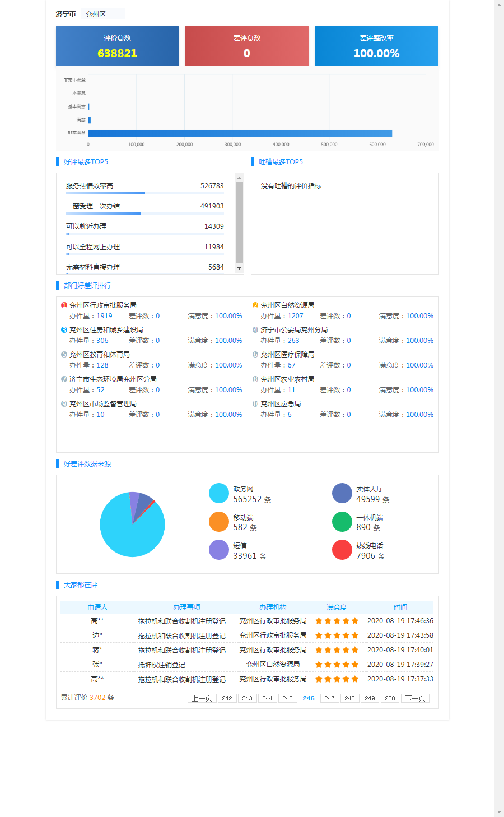Click the green 一体机端 legend circle
504x817 pixels.
(342, 522)
